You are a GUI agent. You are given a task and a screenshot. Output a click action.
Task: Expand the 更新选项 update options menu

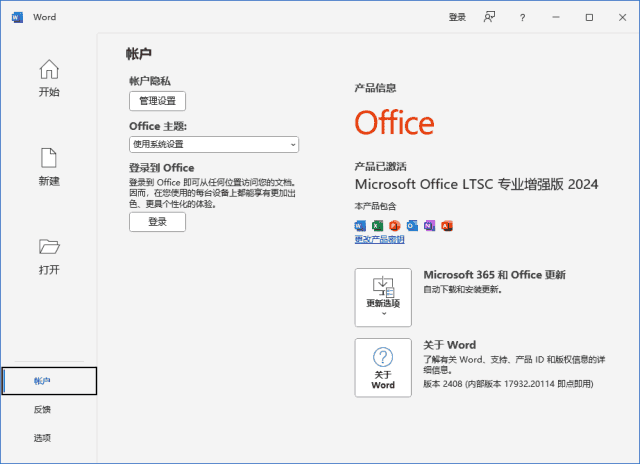click(383, 297)
